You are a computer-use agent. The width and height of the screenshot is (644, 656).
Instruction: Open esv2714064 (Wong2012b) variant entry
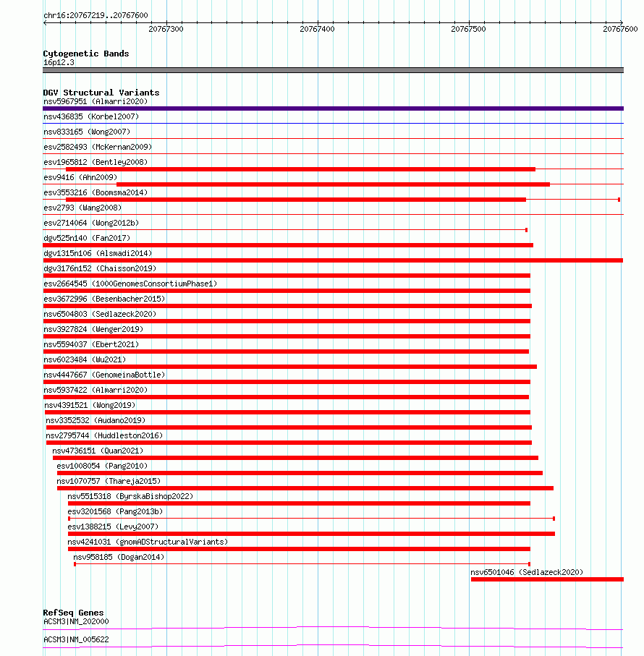tap(91, 223)
